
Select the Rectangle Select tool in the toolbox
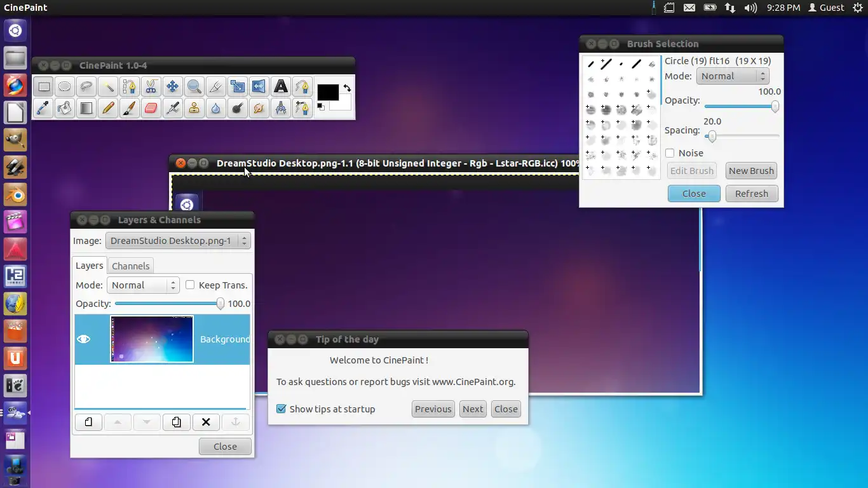pyautogui.click(x=43, y=86)
